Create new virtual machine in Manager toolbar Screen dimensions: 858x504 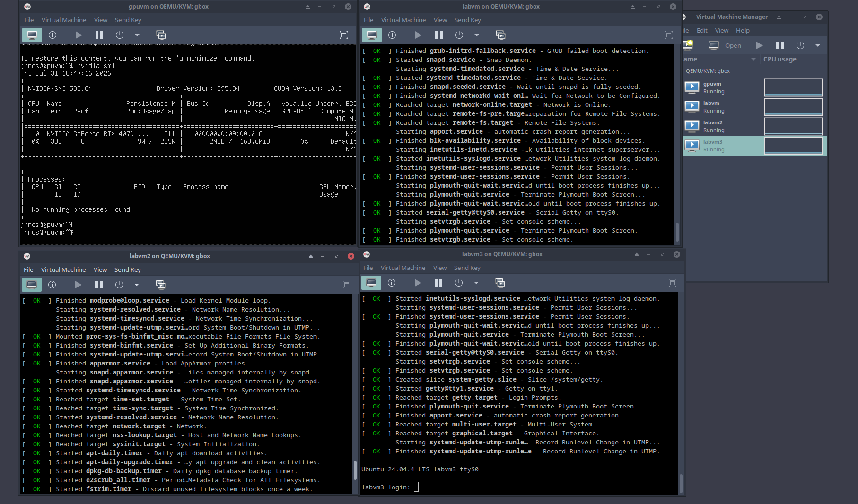pos(688,45)
